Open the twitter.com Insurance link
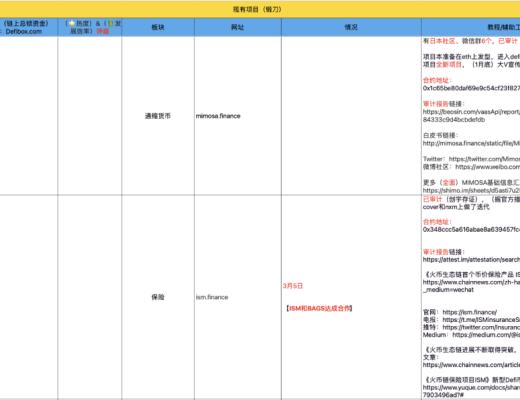 point(481,327)
